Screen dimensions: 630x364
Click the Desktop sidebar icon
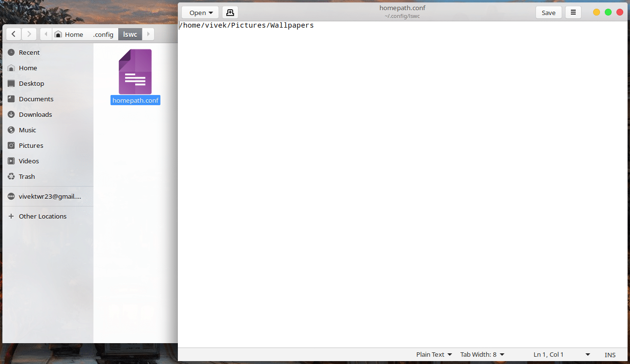tap(11, 83)
